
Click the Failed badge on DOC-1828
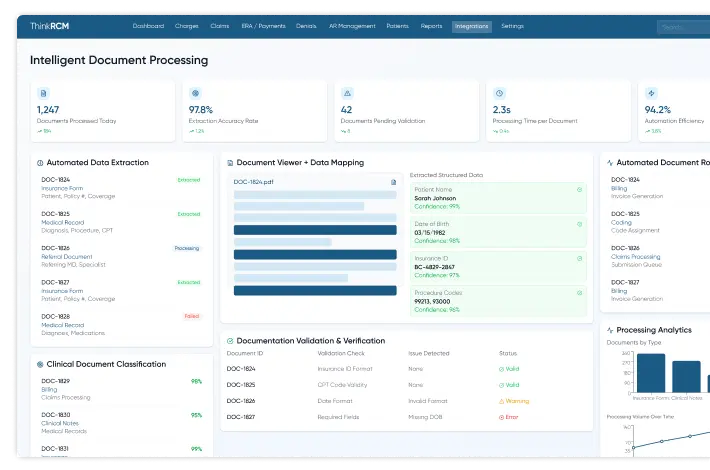click(x=192, y=316)
